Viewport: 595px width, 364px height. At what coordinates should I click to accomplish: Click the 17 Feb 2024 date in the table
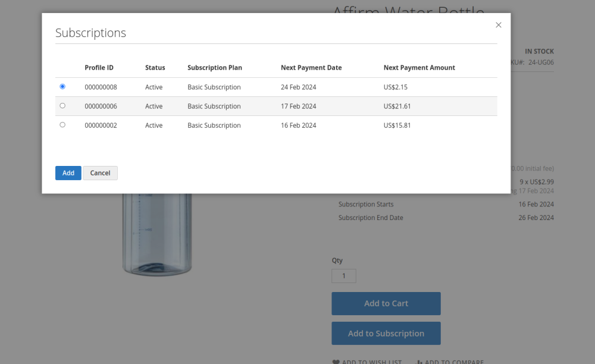tap(298, 106)
